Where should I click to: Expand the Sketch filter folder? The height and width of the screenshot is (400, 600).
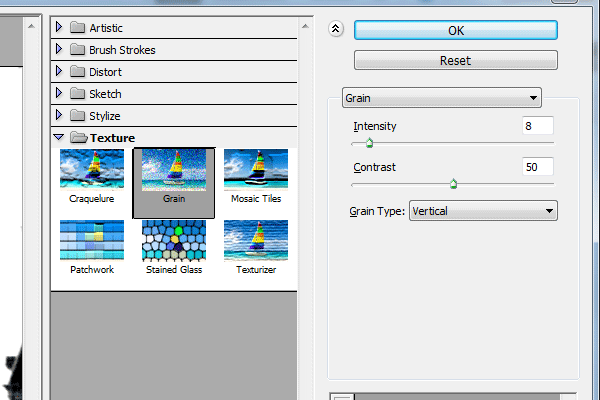59,93
